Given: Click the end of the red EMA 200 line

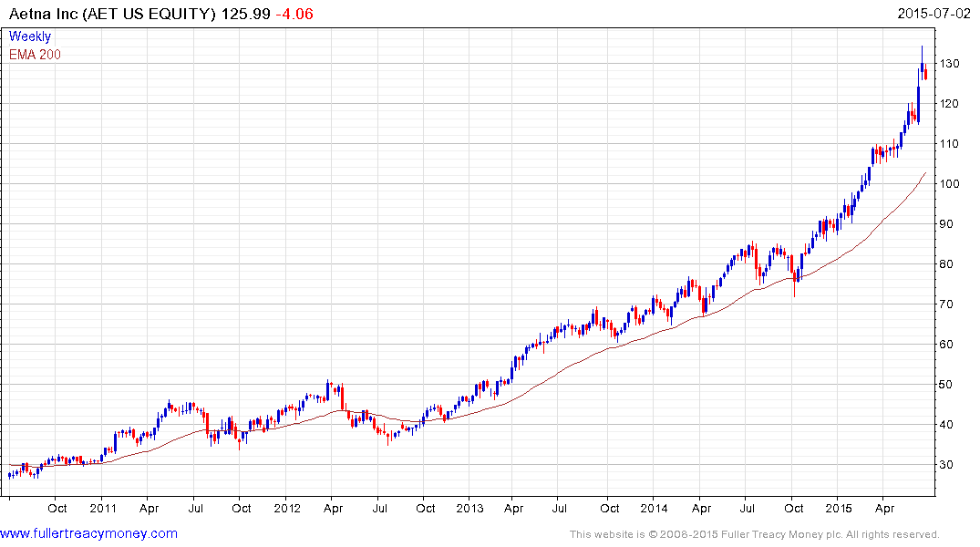Looking at the screenshot, I should [925, 173].
